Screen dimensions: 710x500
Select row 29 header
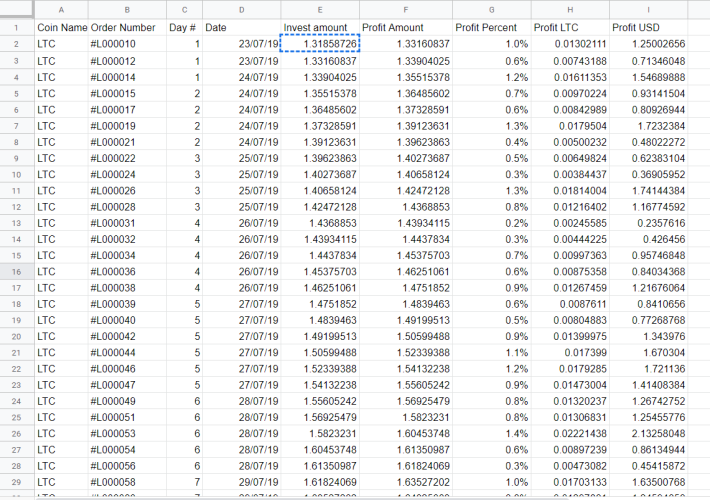tap(17, 482)
